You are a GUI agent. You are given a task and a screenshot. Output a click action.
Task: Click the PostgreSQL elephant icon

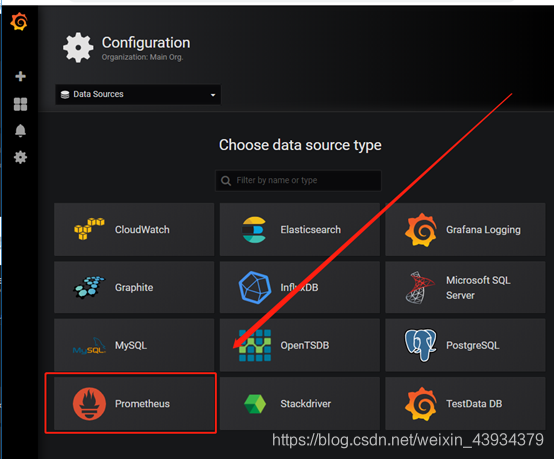[420, 345]
